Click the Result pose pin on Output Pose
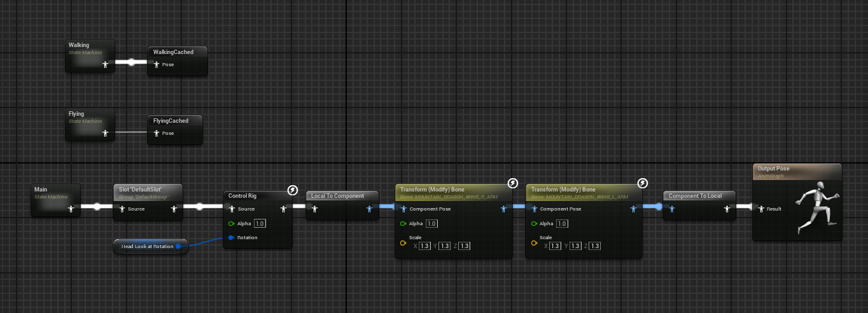 760,208
